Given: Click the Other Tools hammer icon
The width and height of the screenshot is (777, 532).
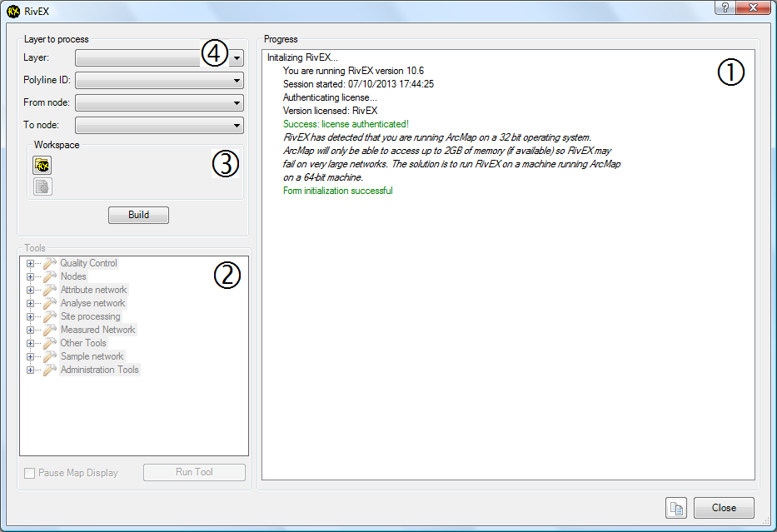Looking at the screenshot, I should pyautogui.click(x=50, y=343).
